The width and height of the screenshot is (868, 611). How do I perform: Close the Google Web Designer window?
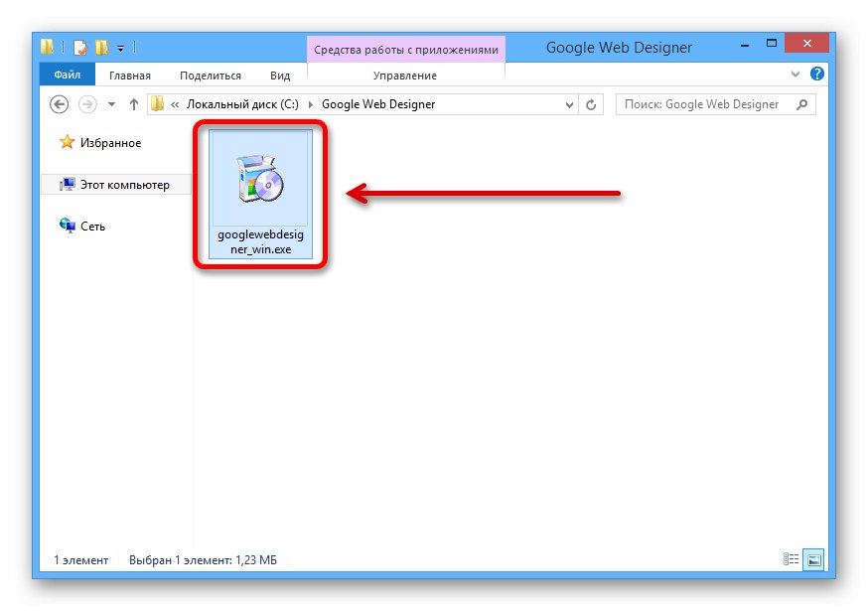tap(806, 43)
